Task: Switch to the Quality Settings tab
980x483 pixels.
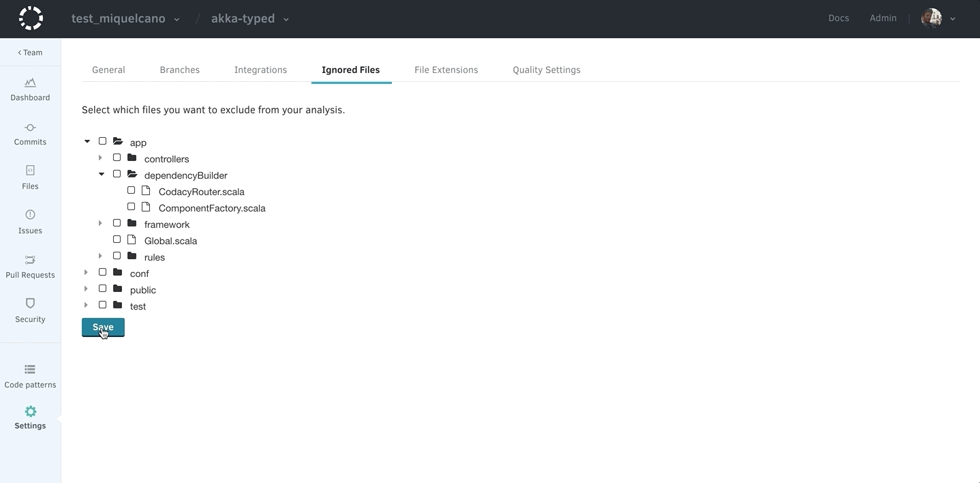Action: [546, 70]
